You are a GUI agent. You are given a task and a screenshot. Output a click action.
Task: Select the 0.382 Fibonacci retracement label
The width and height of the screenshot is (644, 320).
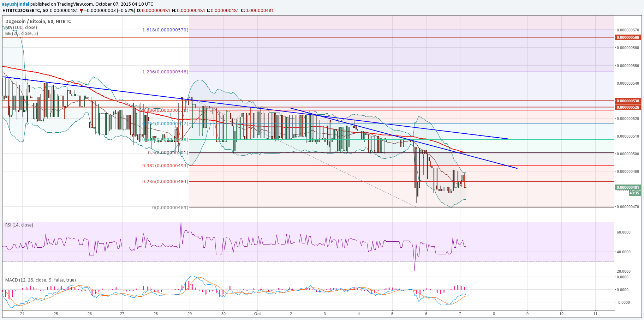tap(165, 165)
